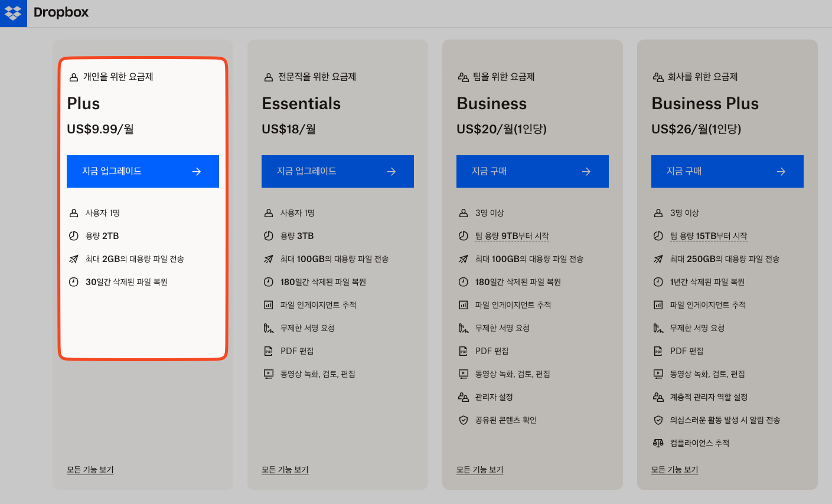Viewport: 832px width, 504px height.
Task: Click '관리자 설정' feature text
Action: (494, 397)
